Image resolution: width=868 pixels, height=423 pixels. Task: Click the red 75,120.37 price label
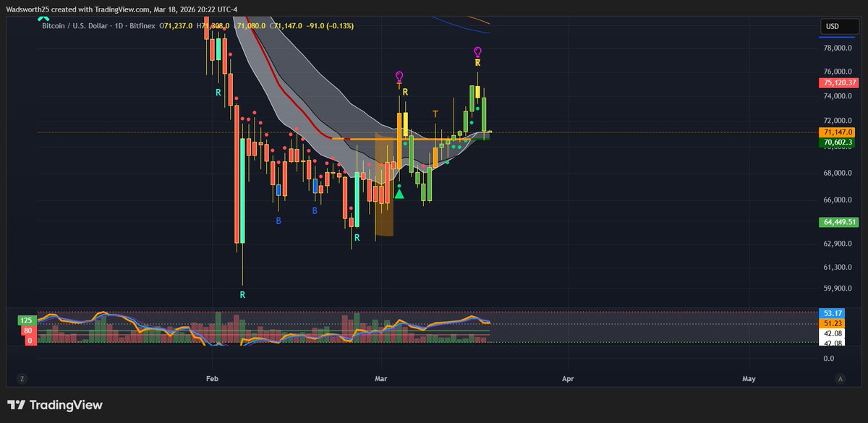(838, 83)
